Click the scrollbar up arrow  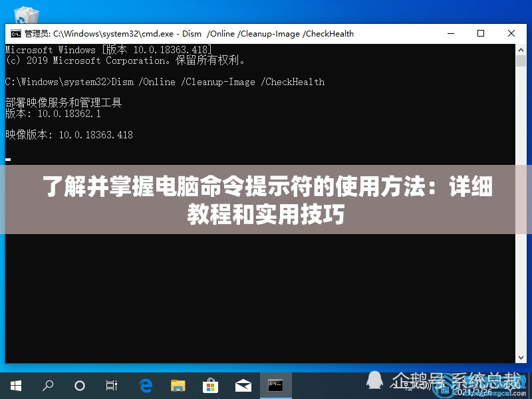pos(521,49)
